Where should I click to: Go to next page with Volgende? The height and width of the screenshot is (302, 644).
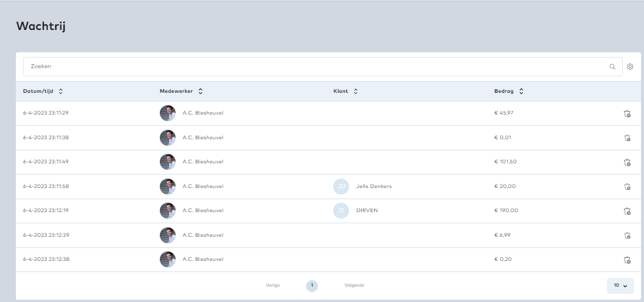click(x=354, y=286)
